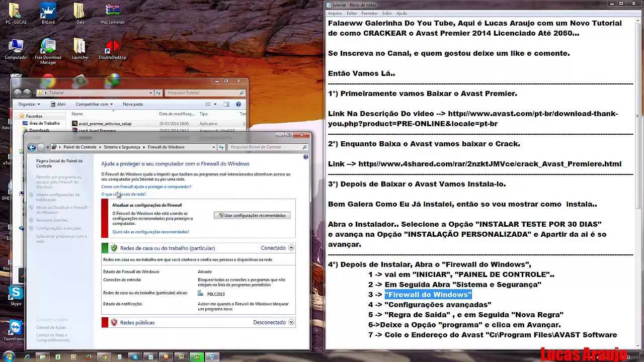Go forward in the Firewall window

coord(41,147)
